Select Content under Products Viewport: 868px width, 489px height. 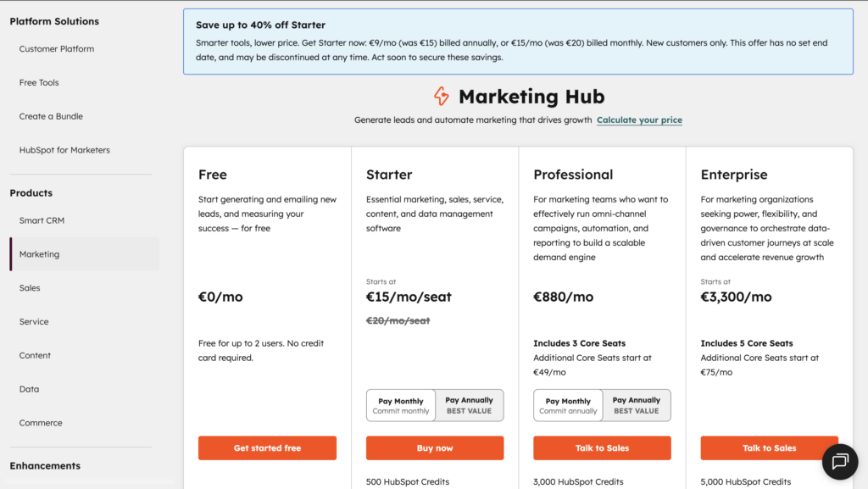[x=35, y=355]
